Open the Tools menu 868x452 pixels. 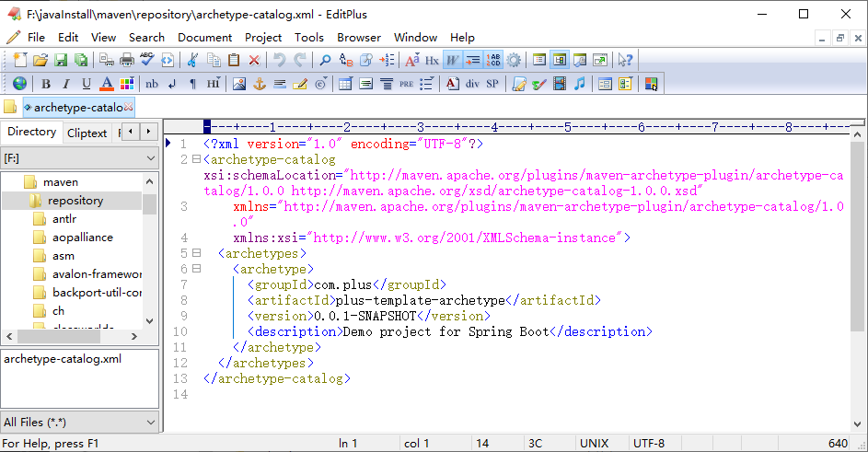point(309,38)
